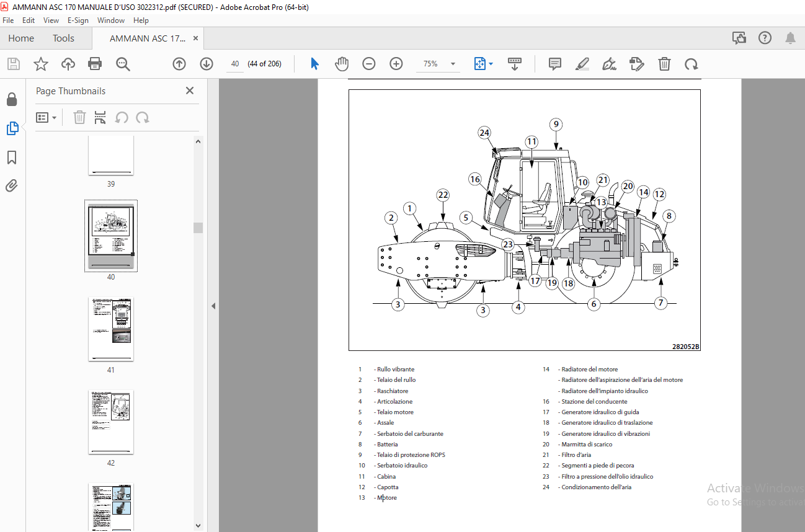Select the arrow Selection tool
Viewport: 805px width, 532px height.
point(314,64)
